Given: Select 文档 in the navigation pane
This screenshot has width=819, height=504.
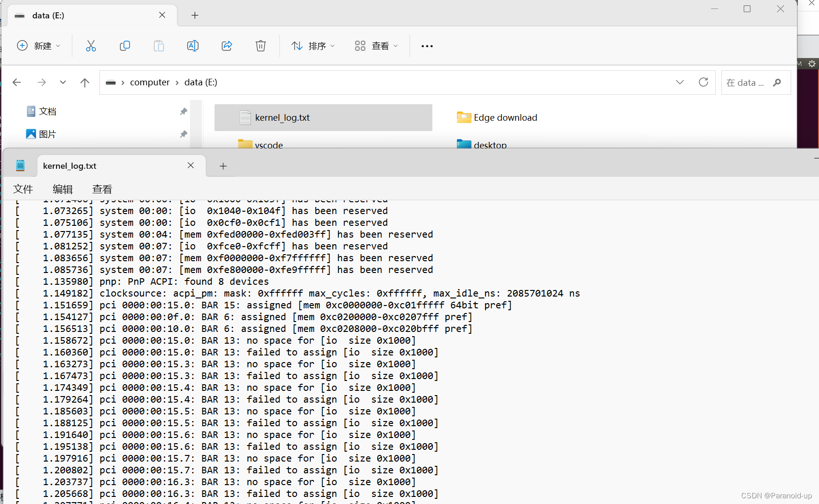Looking at the screenshot, I should point(48,111).
